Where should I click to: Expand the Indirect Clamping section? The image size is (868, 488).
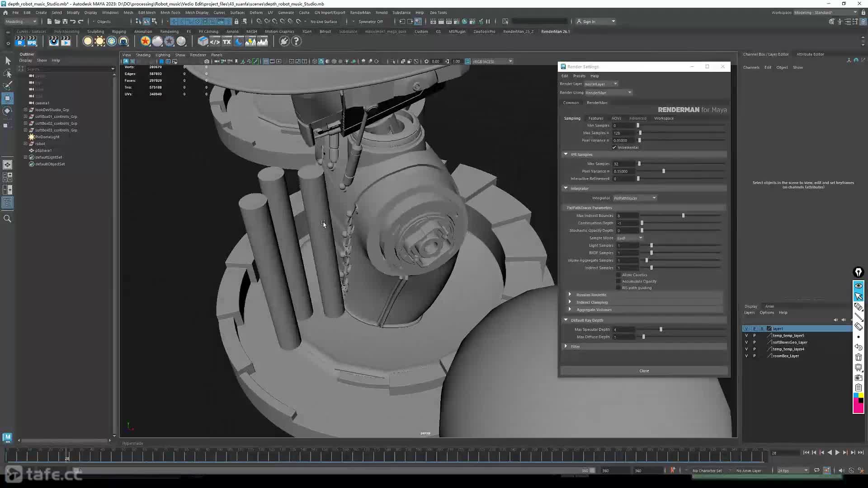pos(570,302)
